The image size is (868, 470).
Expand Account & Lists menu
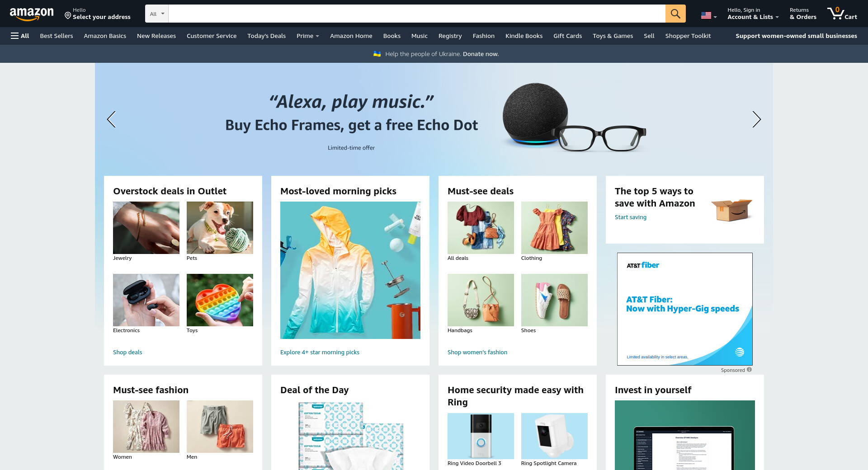(753, 14)
